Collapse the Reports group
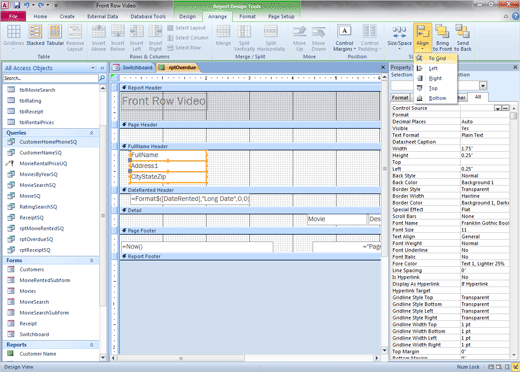The width and height of the screenshot is (520, 372). click(x=91, y=345)
